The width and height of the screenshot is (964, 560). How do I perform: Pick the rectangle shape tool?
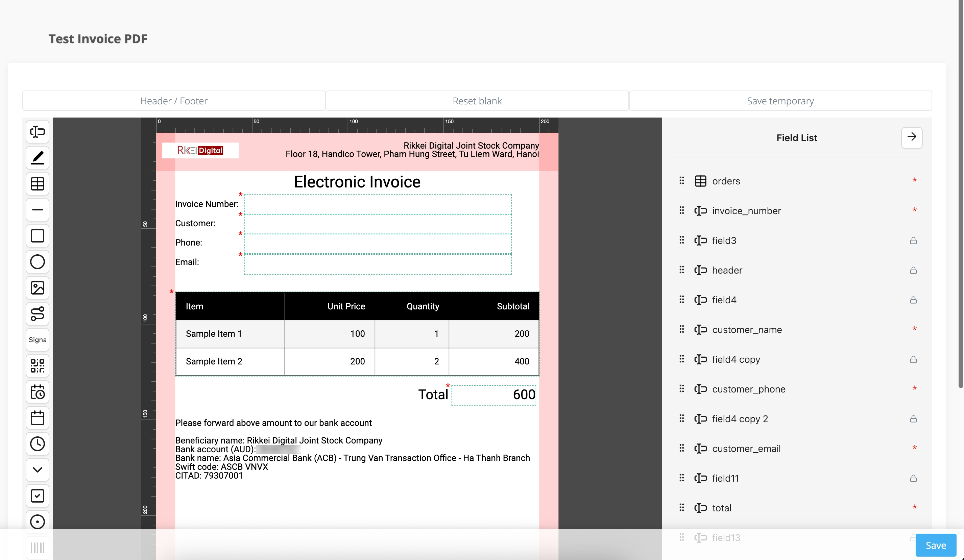coord(38,236)
